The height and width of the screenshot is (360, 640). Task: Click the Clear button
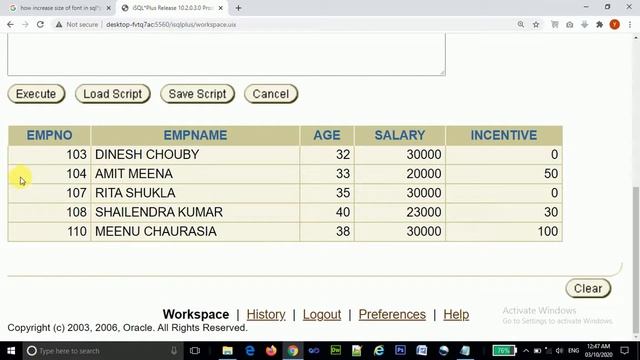588,289
